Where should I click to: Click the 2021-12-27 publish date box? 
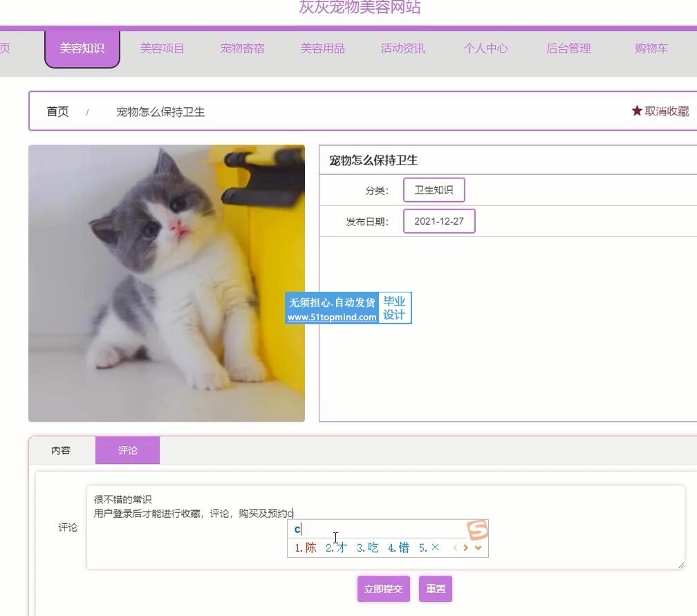tap(439, 221)
